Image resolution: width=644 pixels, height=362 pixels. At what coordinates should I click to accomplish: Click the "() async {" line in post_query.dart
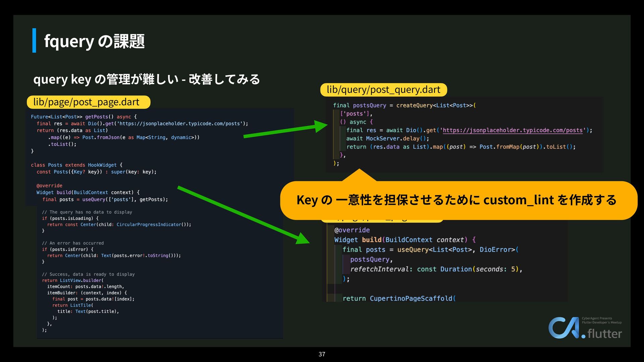pos(357,122)
